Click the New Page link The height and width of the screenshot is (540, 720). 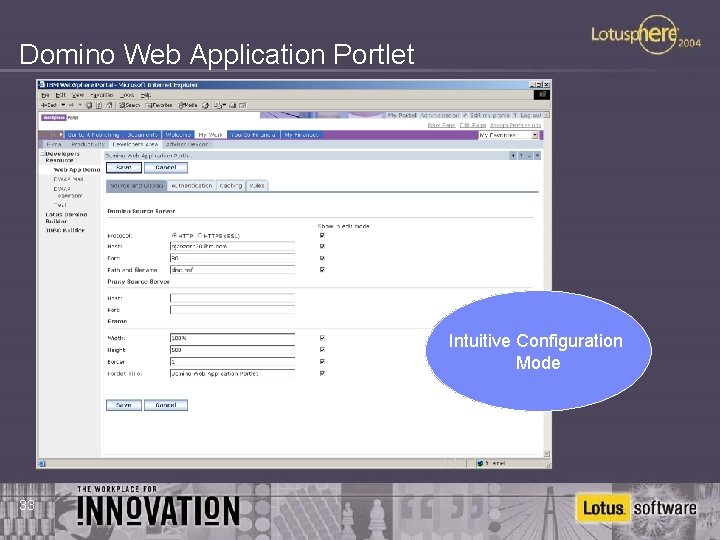pos(441,125)
